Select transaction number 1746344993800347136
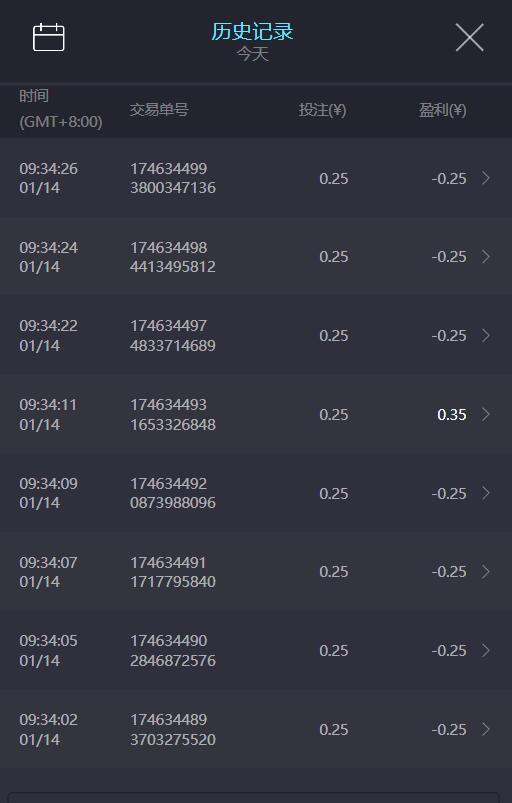The image size is (512, 803). click(173, 178)
